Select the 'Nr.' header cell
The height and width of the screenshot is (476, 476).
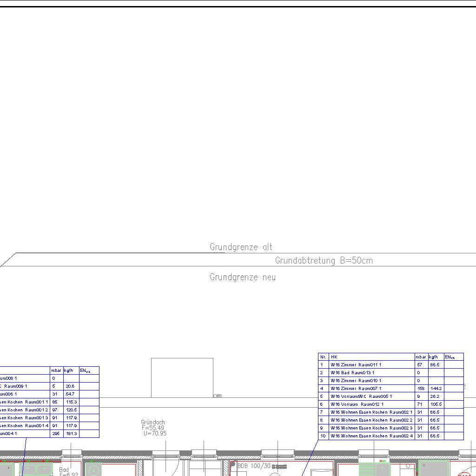click(x=323, y=357)
